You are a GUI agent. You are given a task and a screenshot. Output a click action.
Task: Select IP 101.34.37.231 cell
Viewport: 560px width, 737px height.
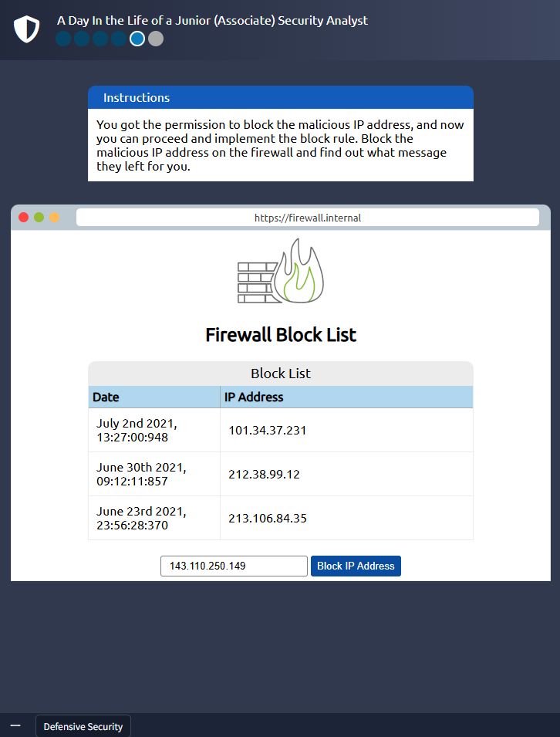coord(346,430)
